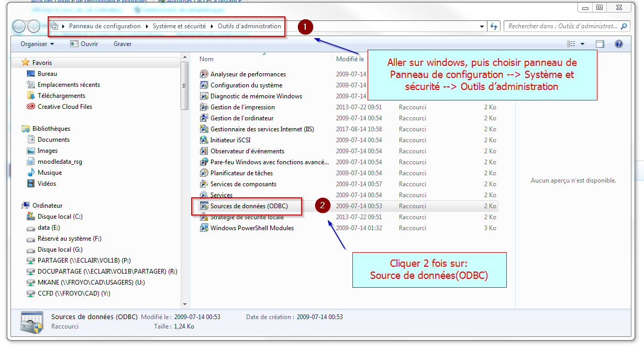The height and width of the screenshot is (350, 644).
Task: Select the Windows PowerShell Modules icon
Action: [204, 228]
